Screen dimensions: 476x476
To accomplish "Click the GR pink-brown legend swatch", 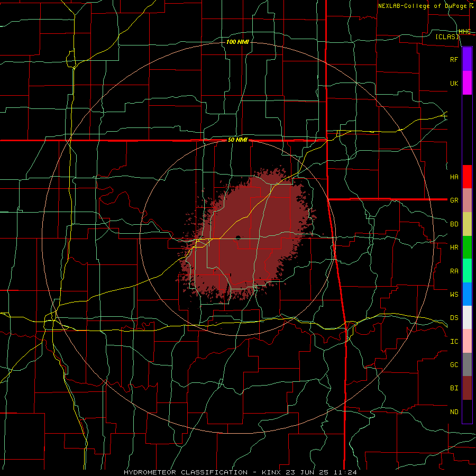I will tap(467, 200).
